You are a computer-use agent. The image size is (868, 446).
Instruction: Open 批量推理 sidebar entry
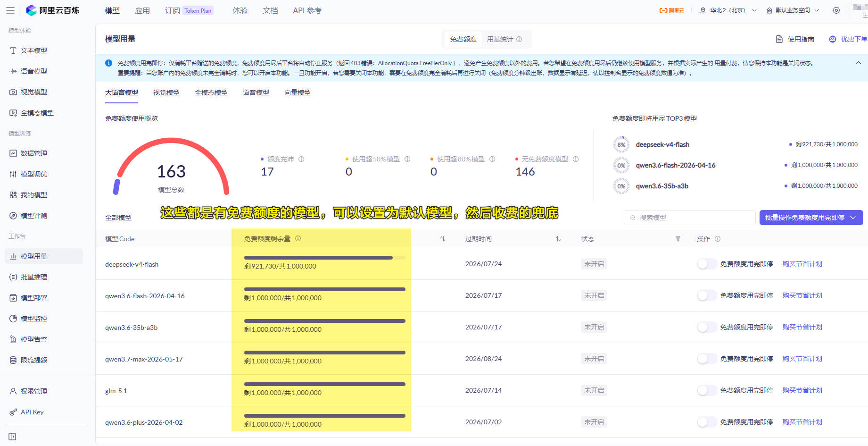tap(33, 277)
